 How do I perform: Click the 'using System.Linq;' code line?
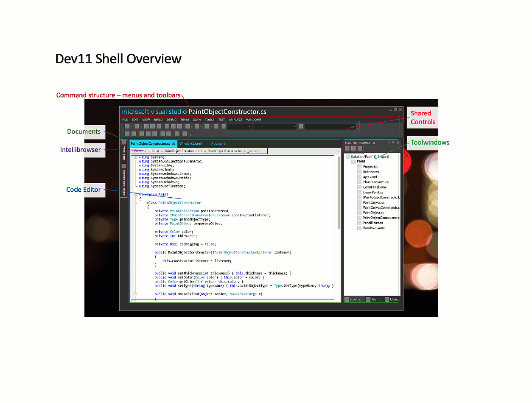click(x=157, y=165)
